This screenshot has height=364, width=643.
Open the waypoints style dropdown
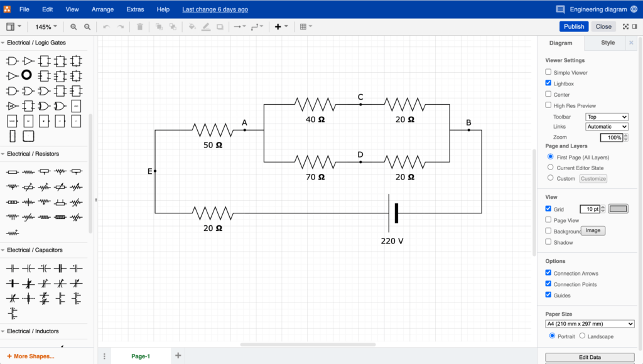click(x=257, y=26)
